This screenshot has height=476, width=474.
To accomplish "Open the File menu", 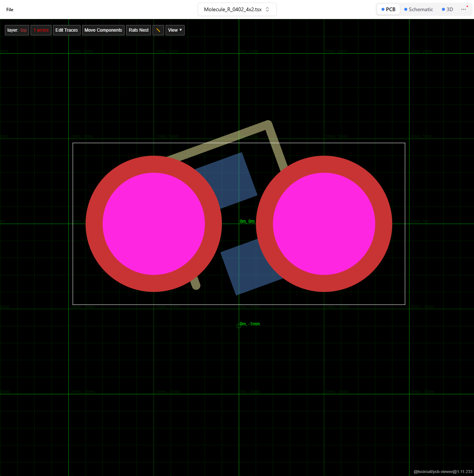I will pyautogui.click(x=10, y=10).
